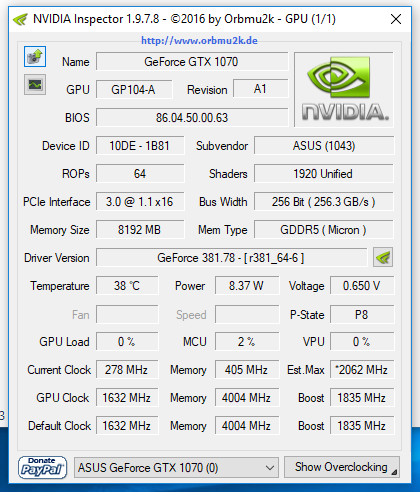Viewport: 420px width, 492px height.
Task: Click the screenshot upload icon
Action: [x=35, y=56]
